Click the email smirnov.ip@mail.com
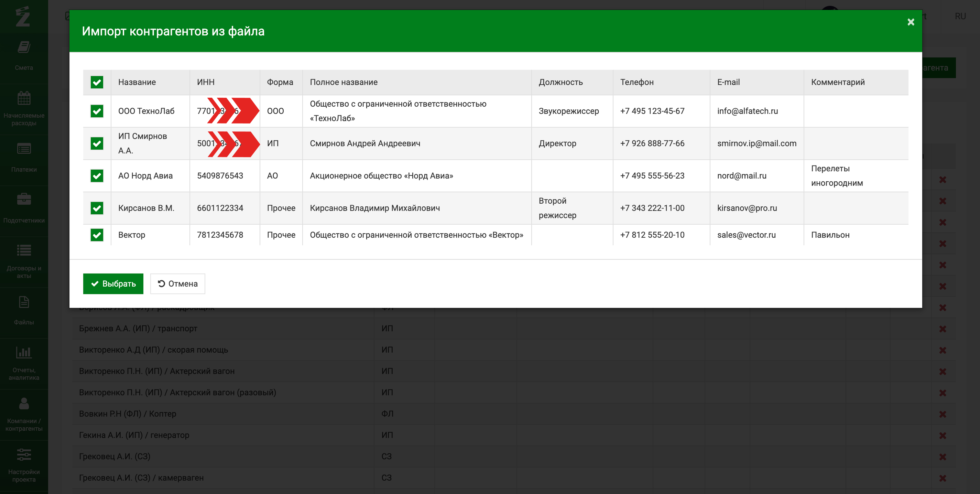Viewport: 980px width, 494px height. pyautogui.click(x=757, y=143)
